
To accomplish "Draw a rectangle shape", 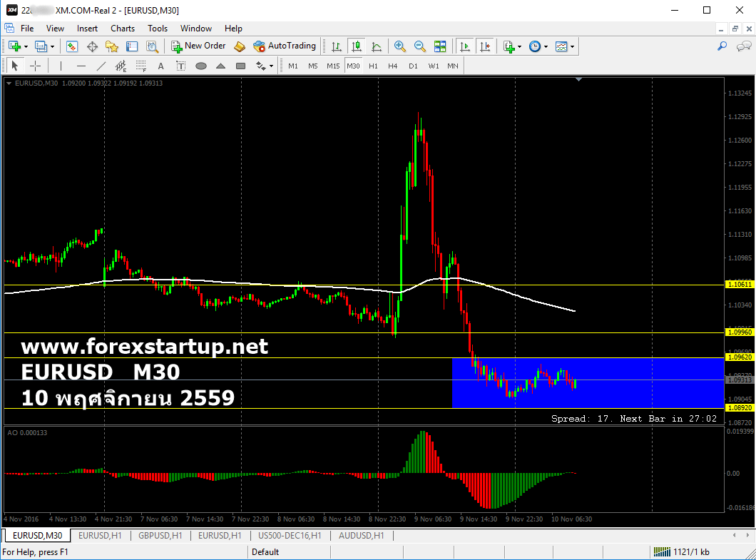I will pos(240,66).
